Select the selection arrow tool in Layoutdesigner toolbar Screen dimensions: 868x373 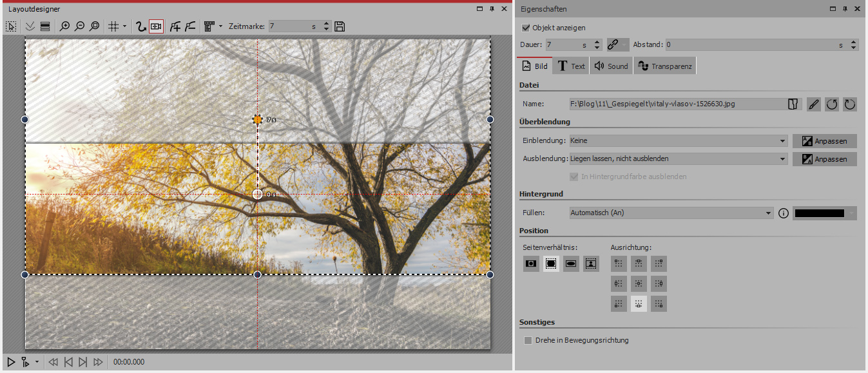point(11,26)
